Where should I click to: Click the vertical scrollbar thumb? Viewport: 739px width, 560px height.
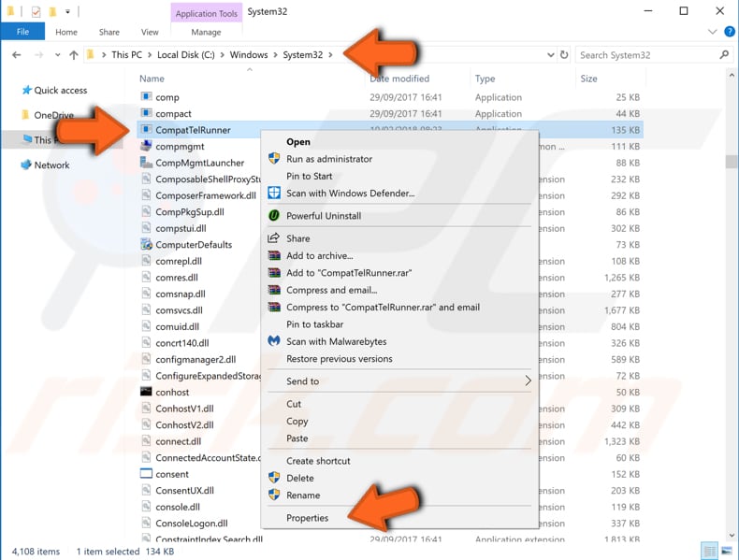732,161
